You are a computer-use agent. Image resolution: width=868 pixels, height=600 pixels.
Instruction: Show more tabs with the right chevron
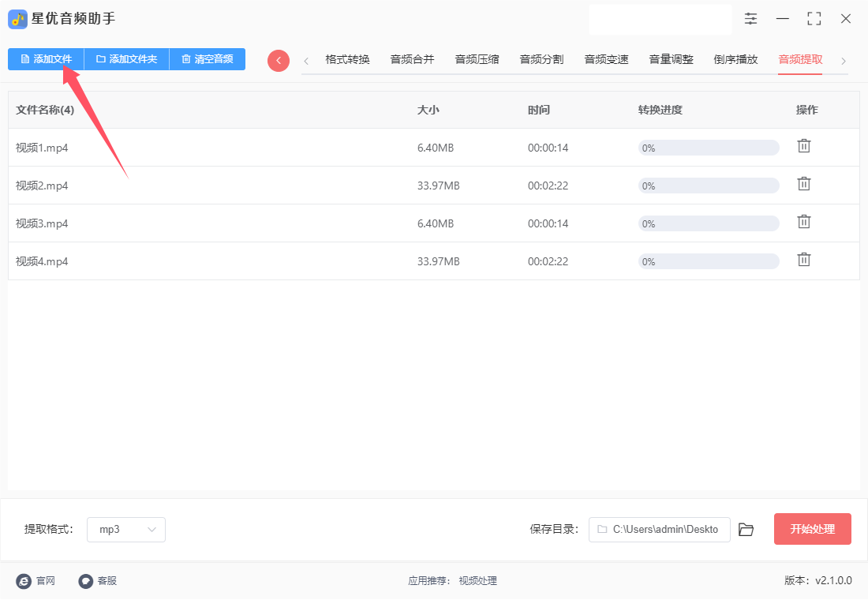pos(843,61)
